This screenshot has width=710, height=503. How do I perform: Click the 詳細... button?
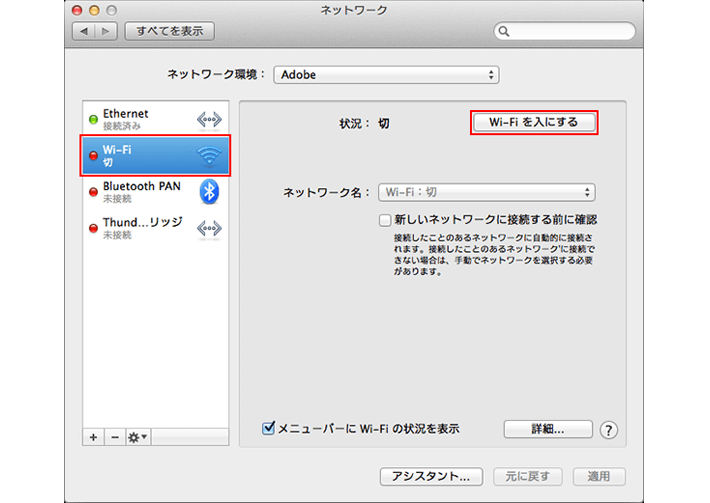pos(547,429)
